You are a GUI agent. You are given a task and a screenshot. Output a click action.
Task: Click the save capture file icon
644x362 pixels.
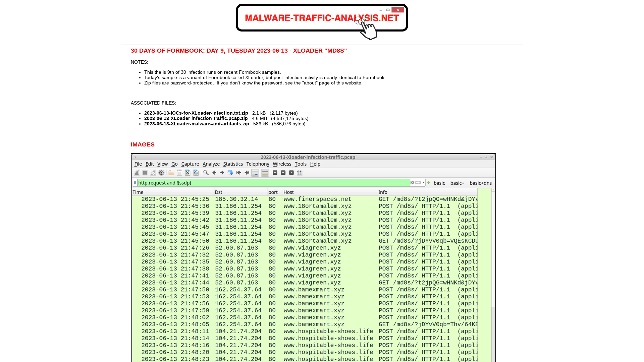[179, 173]
